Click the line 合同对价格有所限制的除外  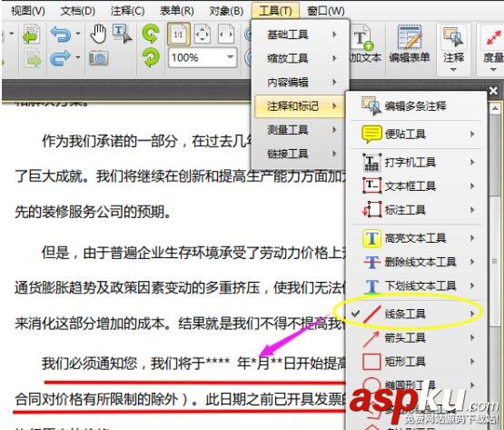(180, 399)
